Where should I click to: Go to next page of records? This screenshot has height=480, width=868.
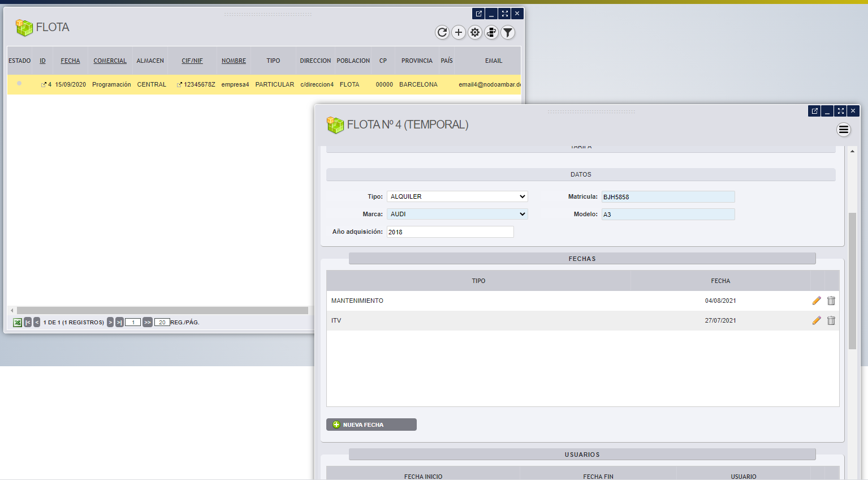coord(110,322)
